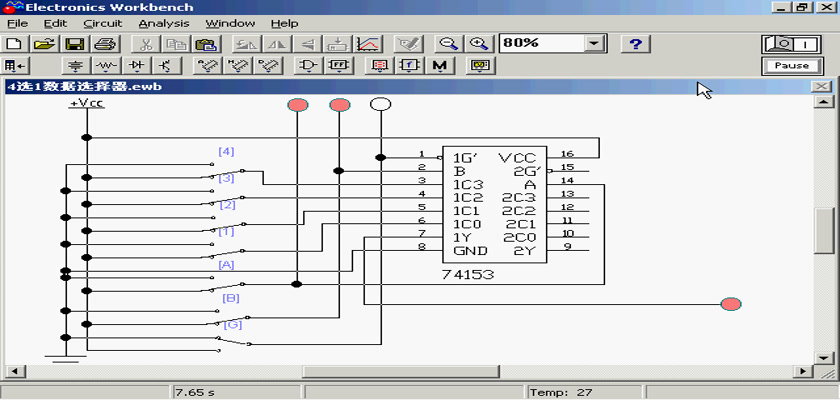
Task: Click the +Vcc power source label
Action: (87, 103)
